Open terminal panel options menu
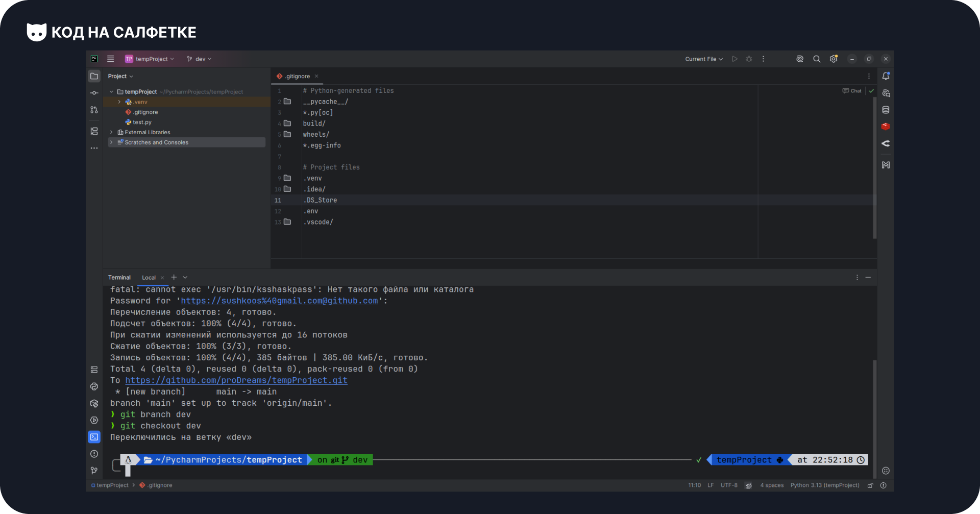This screenshot has height=514, width=980. pos(857,277)
